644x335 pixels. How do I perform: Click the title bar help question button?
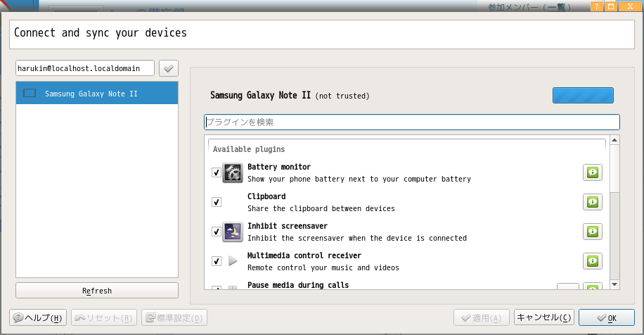[x=596, y=6]
